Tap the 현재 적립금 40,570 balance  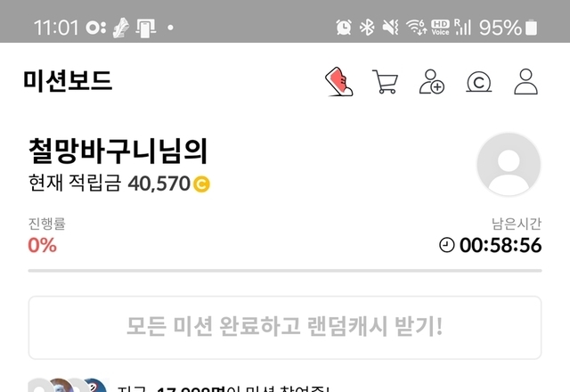pyautogui.click(x=119, y=184)
